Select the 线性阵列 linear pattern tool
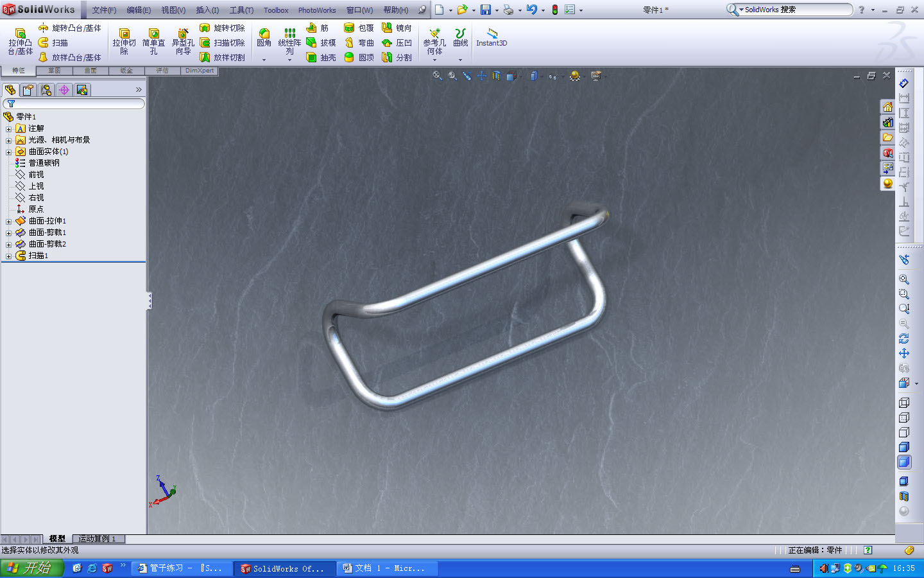The image size is (924, 578). 289,42
